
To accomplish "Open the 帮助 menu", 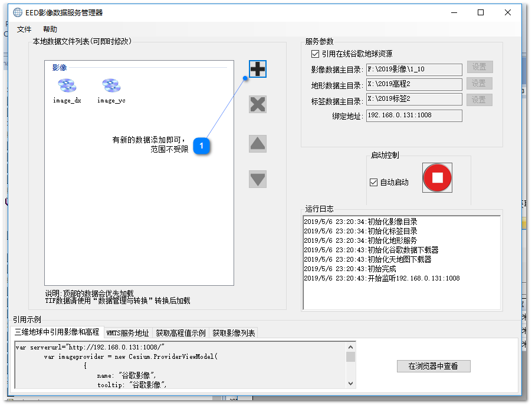I will click(x=50, y=29).
